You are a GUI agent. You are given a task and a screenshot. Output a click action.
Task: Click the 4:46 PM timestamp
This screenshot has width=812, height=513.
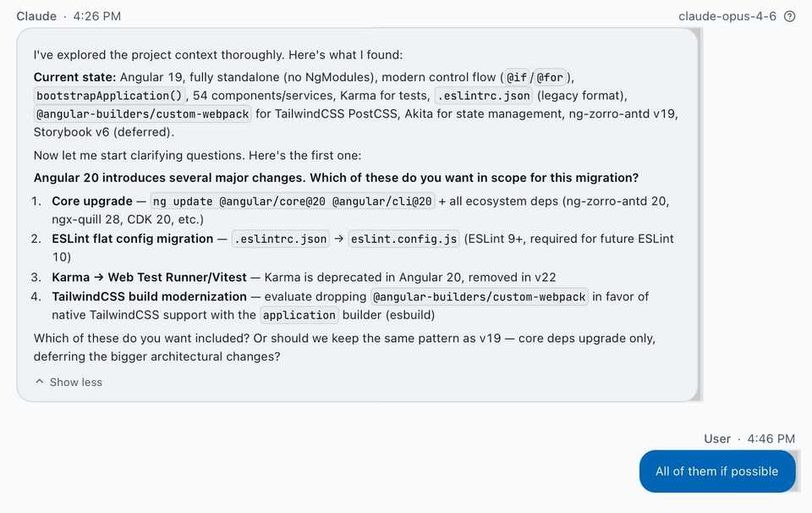[x=771, y=439]
